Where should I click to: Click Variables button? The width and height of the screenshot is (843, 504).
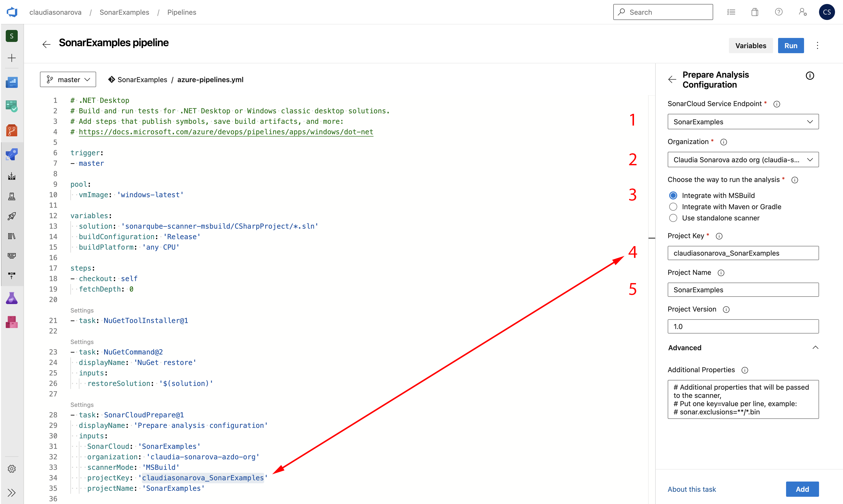pos(751,45)
